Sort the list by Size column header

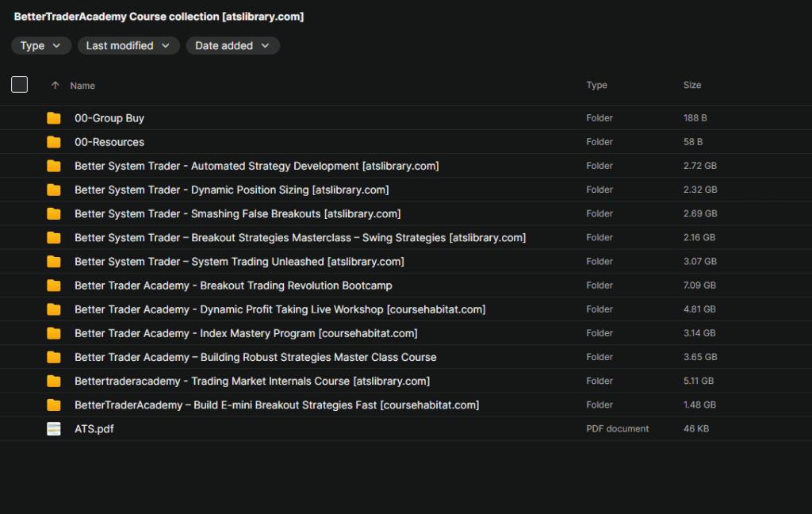691,85
